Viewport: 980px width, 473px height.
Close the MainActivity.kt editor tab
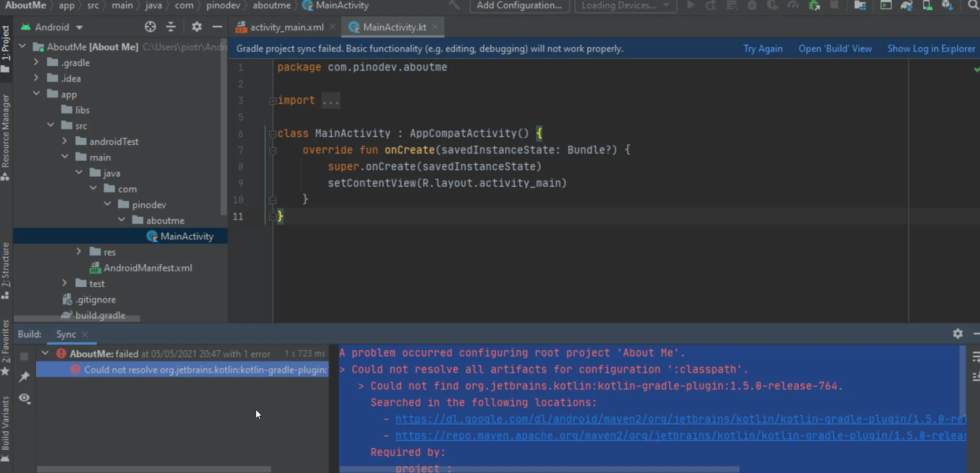tap(435, 27)
